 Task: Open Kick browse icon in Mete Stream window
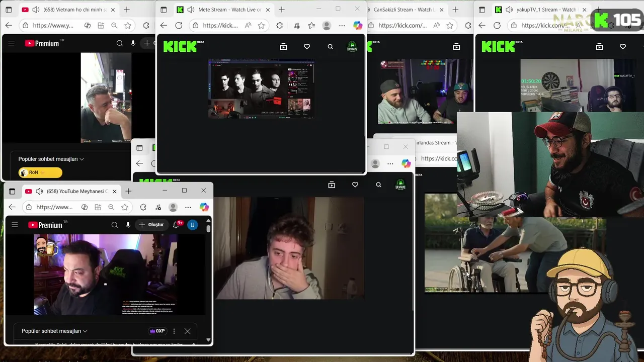pyautogui.click(x=283, y=46)
